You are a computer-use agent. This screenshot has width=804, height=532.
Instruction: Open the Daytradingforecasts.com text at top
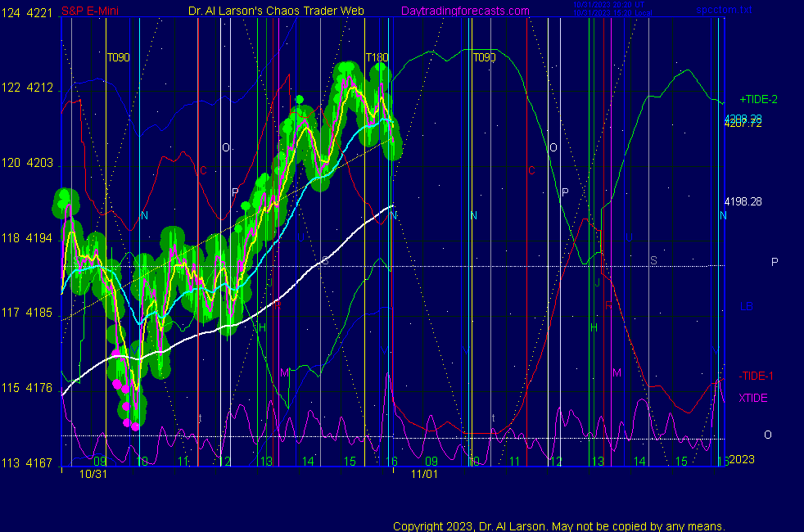465,11
